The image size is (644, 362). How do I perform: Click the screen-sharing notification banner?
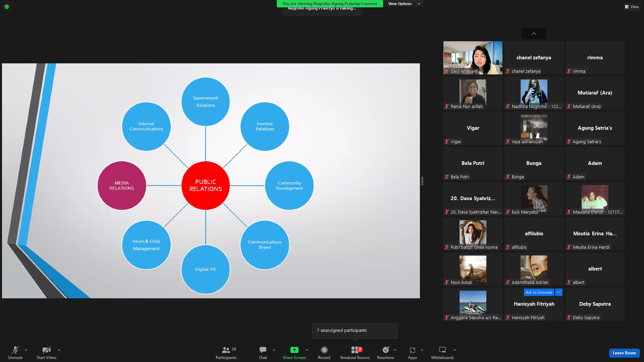coord(330,4)
